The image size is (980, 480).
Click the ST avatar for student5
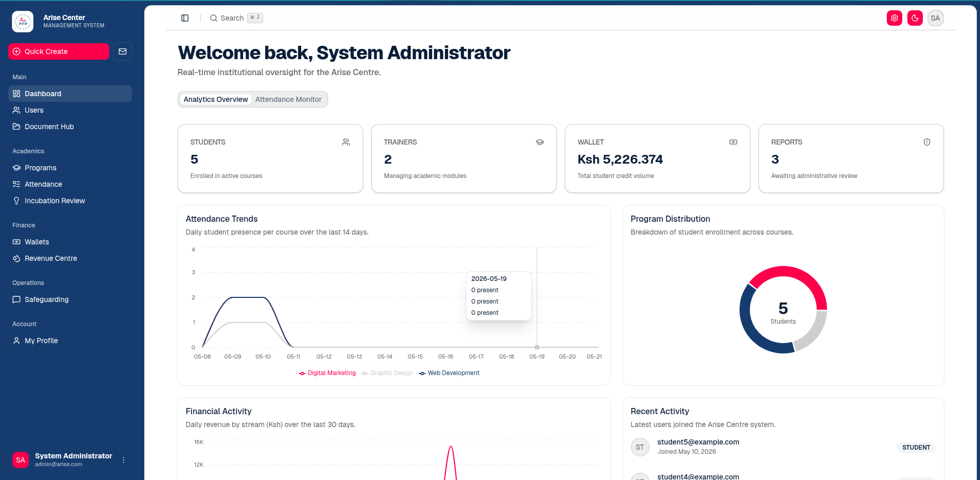(640, 447)
